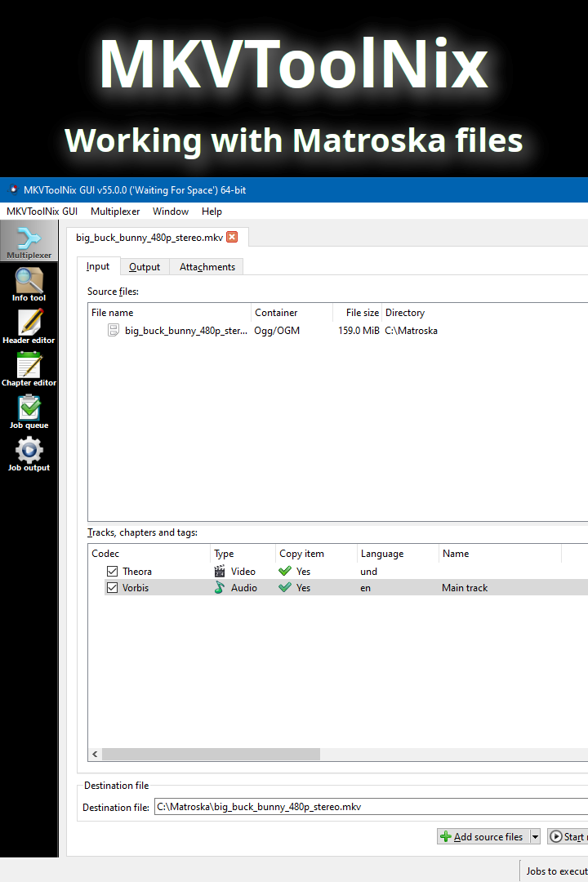Viewport: 588px width, 882px height.
Task: Open the Multiplexer tool
Action: click(x=29, y=241)
